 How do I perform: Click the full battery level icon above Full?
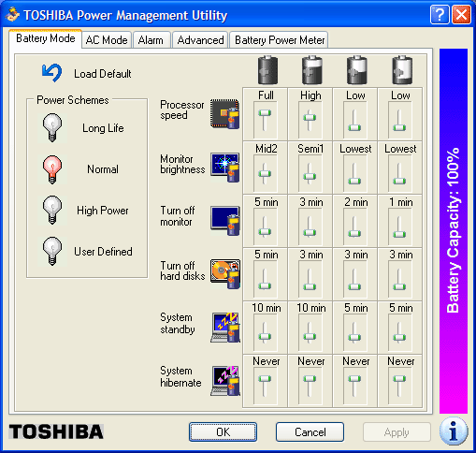click(267, 70)
